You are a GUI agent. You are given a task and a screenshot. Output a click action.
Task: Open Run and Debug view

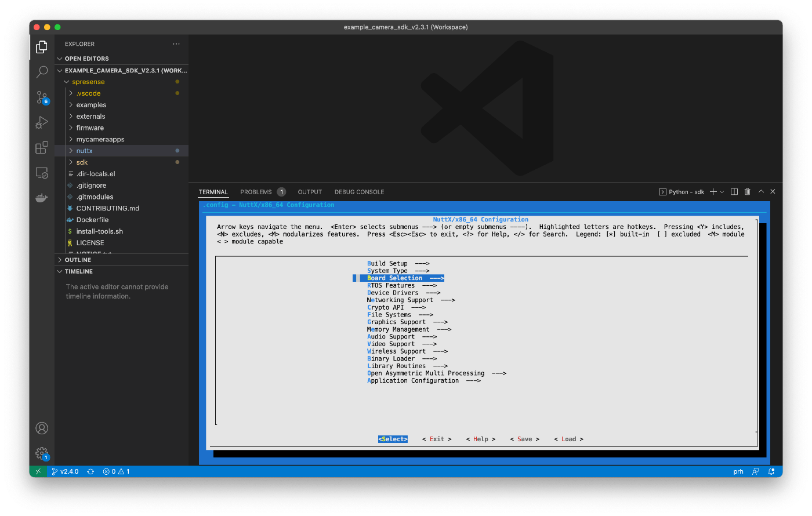point(42,122)
